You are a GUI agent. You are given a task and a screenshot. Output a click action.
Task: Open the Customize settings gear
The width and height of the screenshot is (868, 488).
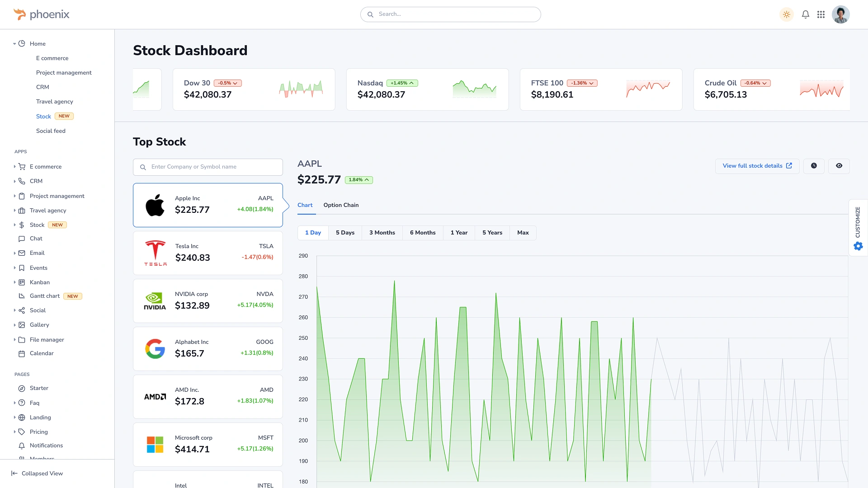point(858,246)
